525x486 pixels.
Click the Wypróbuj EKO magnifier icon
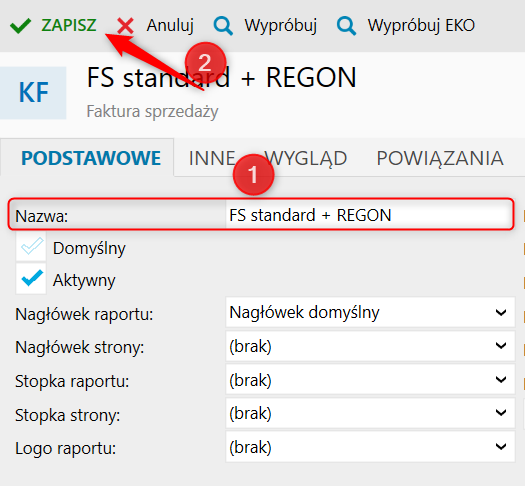(346, 26)
